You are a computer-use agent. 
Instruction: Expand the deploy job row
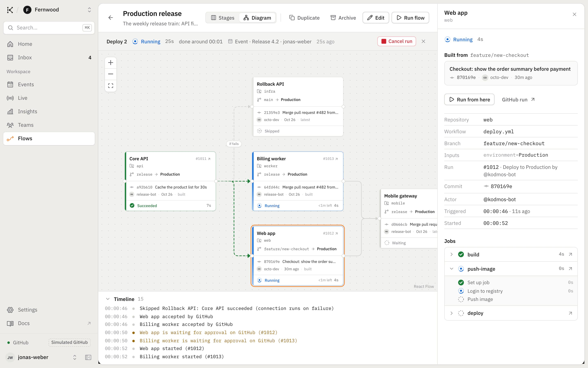coord(451,313)
